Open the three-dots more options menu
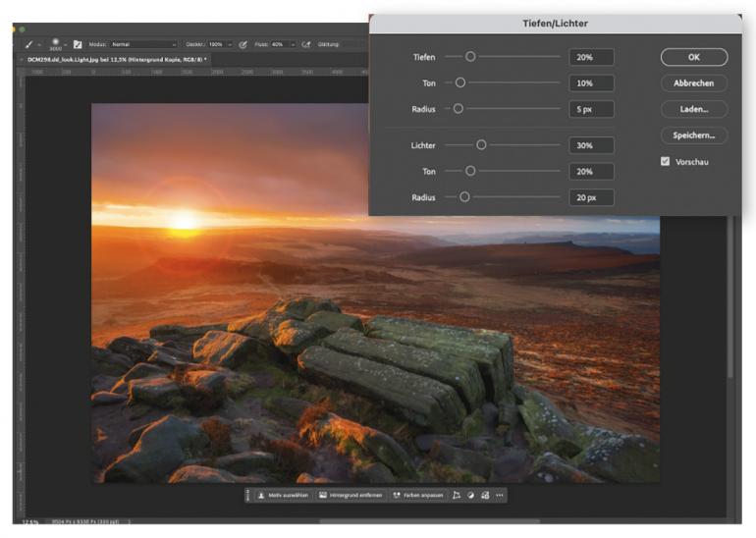Screen dimensions: 756x538 (500, 495)
